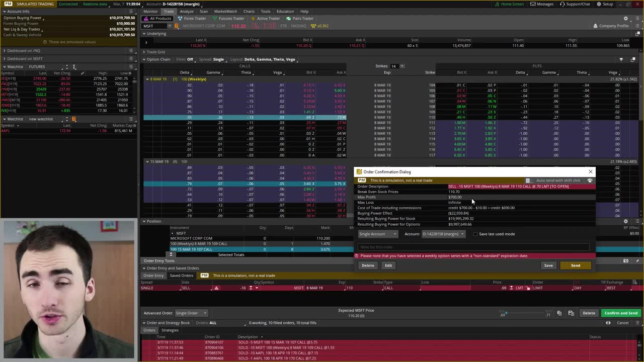Click the Order Entry Tools pin icon

click(x=637, y=261)
